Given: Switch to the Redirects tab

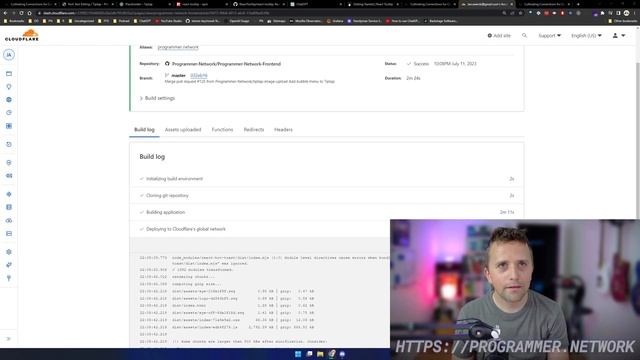Looking at the screenshot, I should click(x=254, y=130).
